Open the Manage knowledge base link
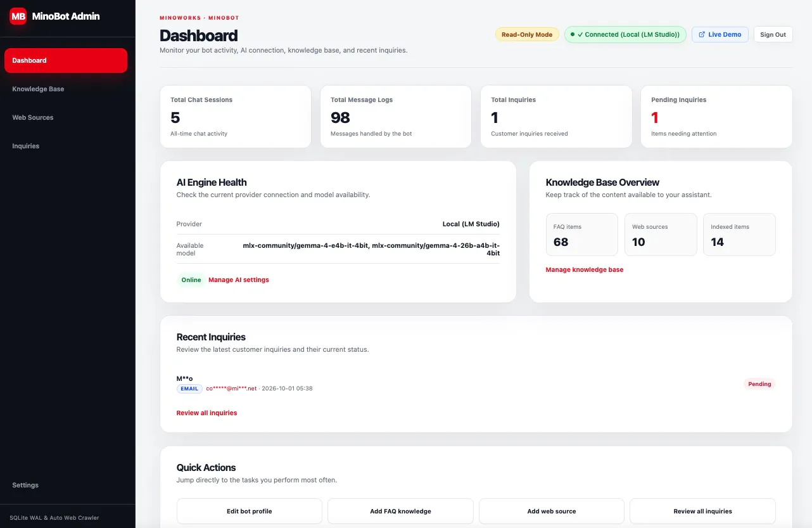Image resolution: width=812 pixels, height=528 pixels. (585, 269)
